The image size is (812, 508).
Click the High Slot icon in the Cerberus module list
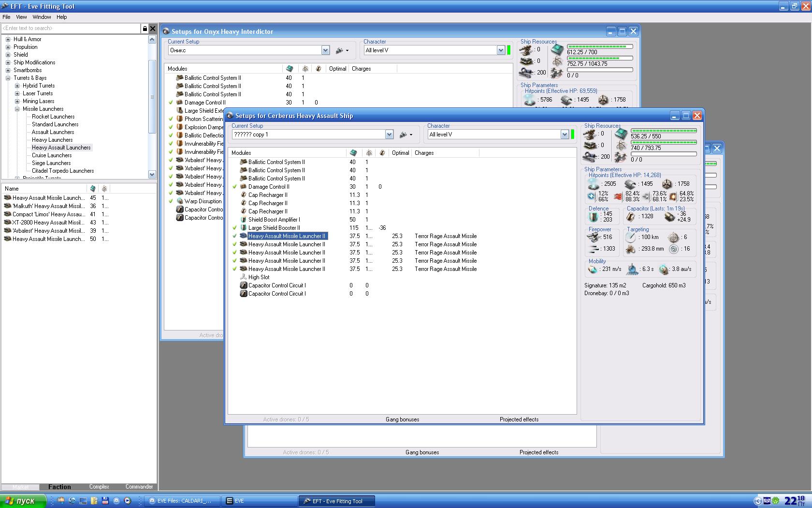[x=243, y=277]
